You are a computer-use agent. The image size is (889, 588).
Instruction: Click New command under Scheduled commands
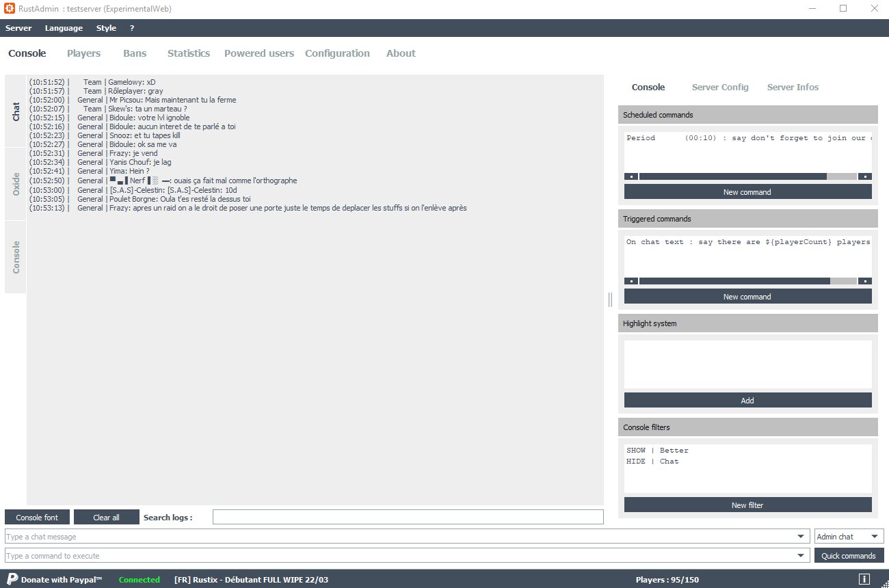click(x=747, y=192)
